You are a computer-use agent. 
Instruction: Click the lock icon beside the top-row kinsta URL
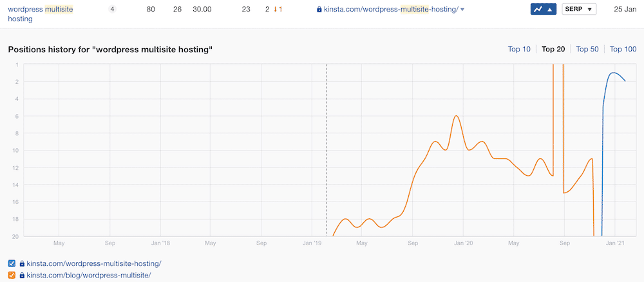(x=319, y=10)
